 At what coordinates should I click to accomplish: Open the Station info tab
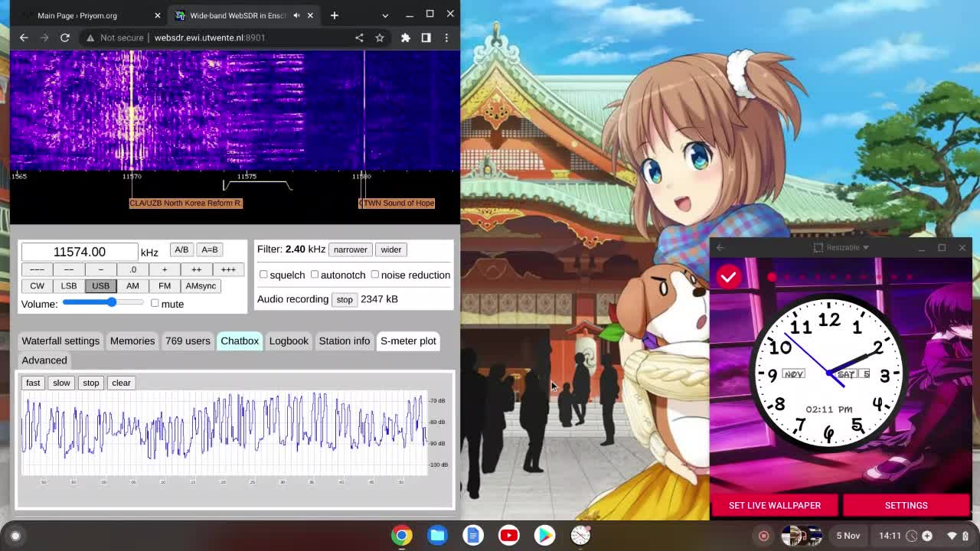pos(345,341)
